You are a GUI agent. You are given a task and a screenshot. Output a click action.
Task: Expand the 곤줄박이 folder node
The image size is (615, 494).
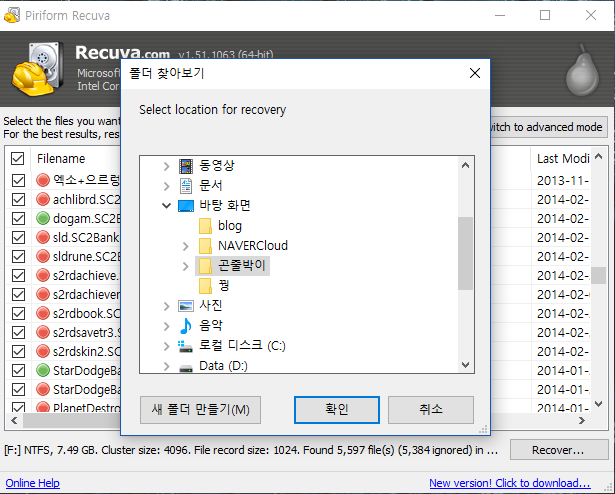click(x=186, y=266)
